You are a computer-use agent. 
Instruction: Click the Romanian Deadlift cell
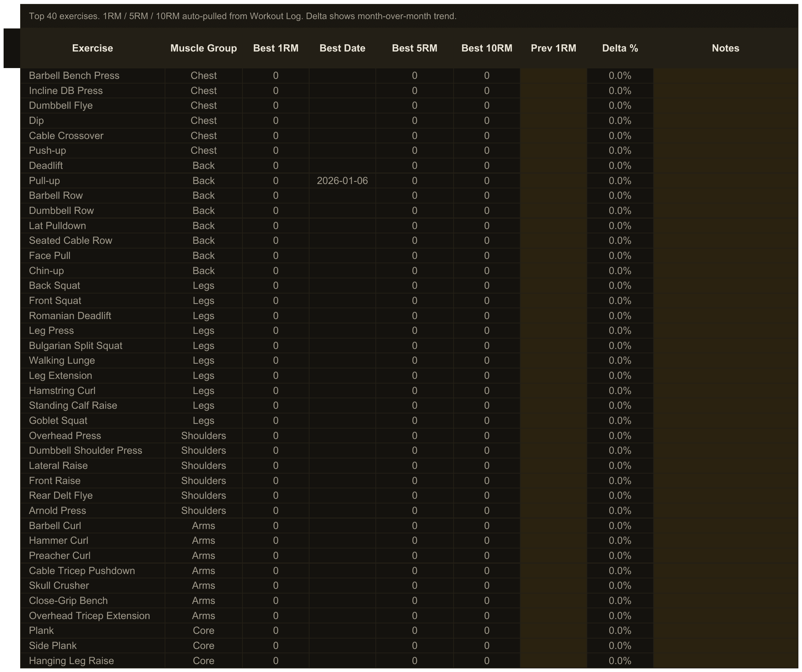[93, 316]
